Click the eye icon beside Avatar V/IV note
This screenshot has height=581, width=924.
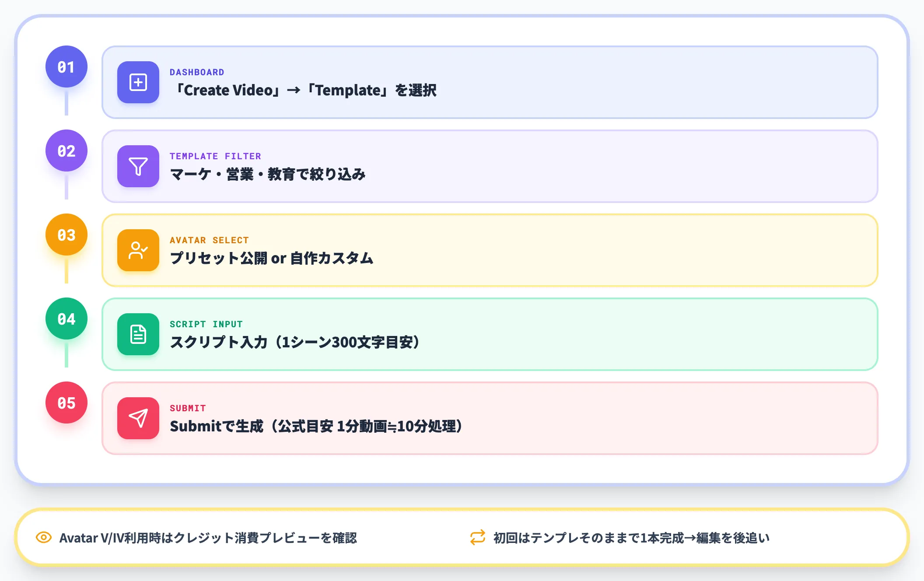[44, 537]
